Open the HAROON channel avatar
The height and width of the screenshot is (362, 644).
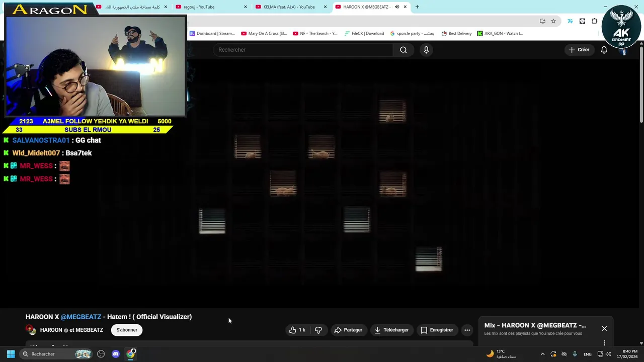pyautogui.click(x=31, y=330)
